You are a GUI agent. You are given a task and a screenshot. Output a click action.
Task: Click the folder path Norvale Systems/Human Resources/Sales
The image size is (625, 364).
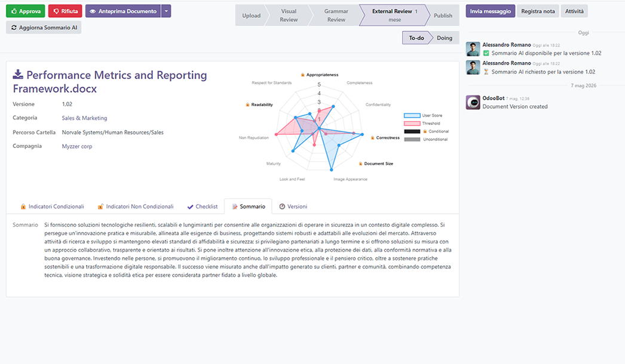[x=112, y=132]
